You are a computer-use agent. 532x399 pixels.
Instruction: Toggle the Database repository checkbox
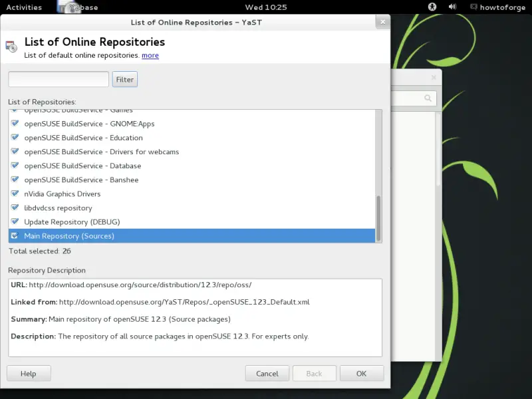coord(15,165)
